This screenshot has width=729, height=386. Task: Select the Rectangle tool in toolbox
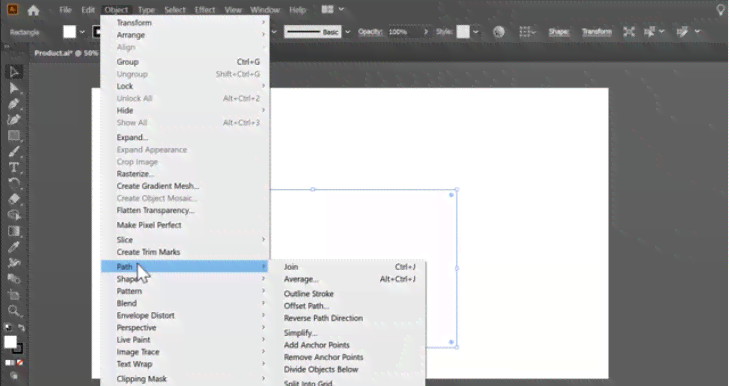point(14,135)
